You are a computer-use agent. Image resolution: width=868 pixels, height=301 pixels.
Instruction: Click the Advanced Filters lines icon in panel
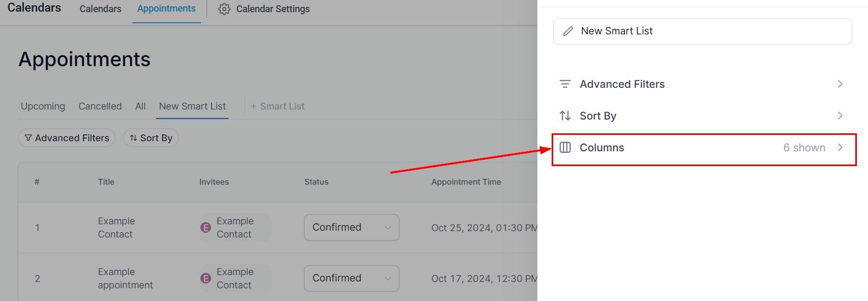[x=565, y=84]
